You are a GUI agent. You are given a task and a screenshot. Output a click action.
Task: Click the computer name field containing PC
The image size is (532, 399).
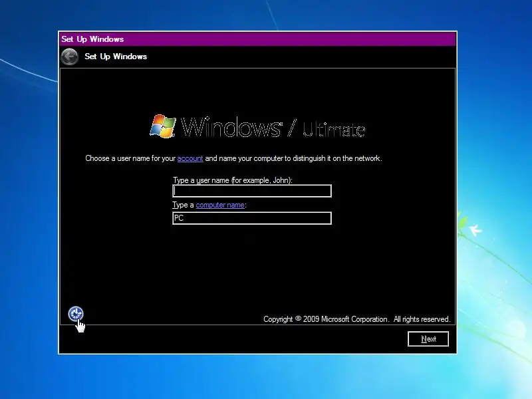coord(252,218)
